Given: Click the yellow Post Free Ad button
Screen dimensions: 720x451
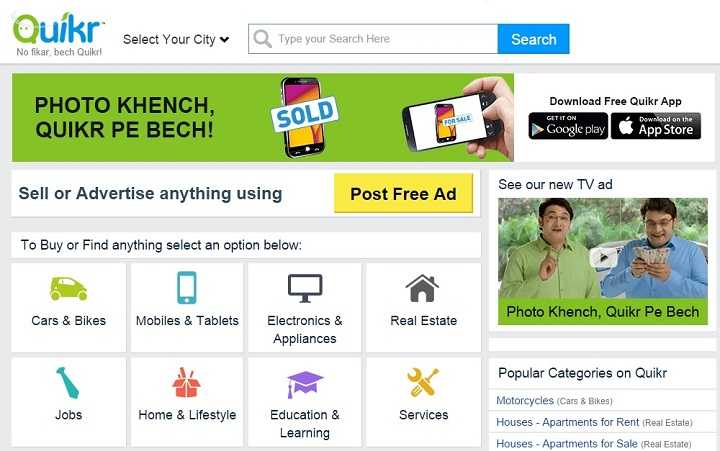Looking at the screenshot, I should [x=403, y=193].
